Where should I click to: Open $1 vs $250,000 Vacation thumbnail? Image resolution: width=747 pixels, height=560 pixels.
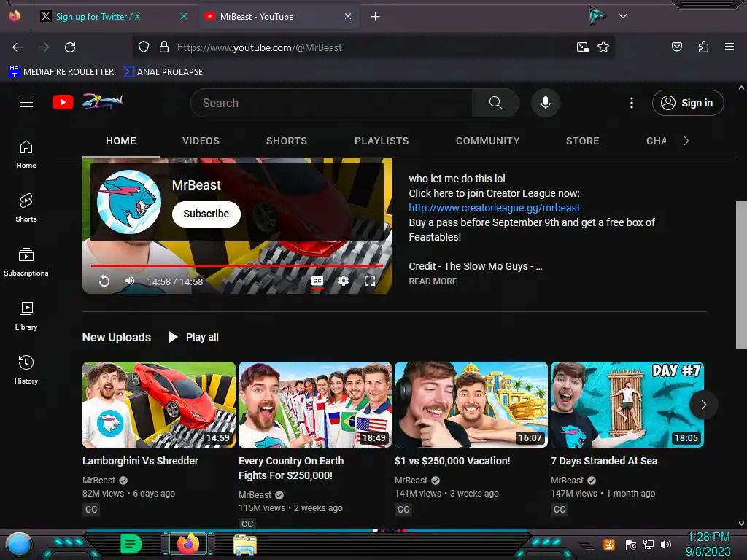tap(471, 405)
